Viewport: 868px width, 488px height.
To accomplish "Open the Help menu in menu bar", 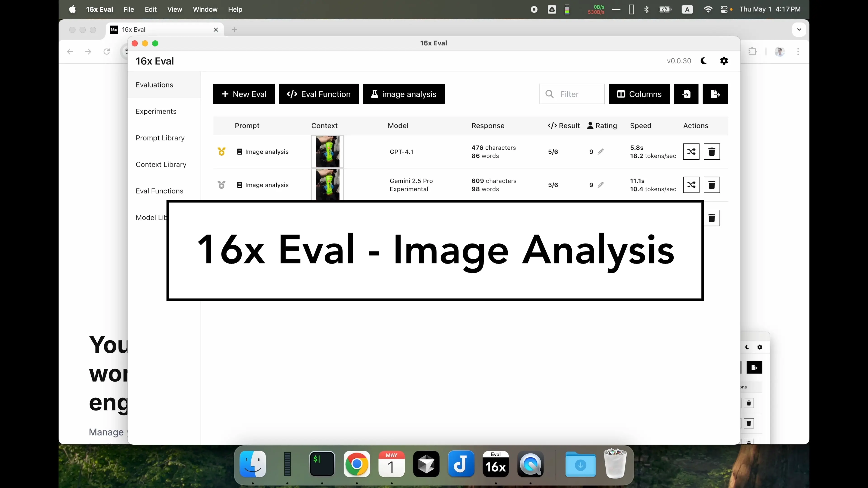I will [x=235, y=9].
